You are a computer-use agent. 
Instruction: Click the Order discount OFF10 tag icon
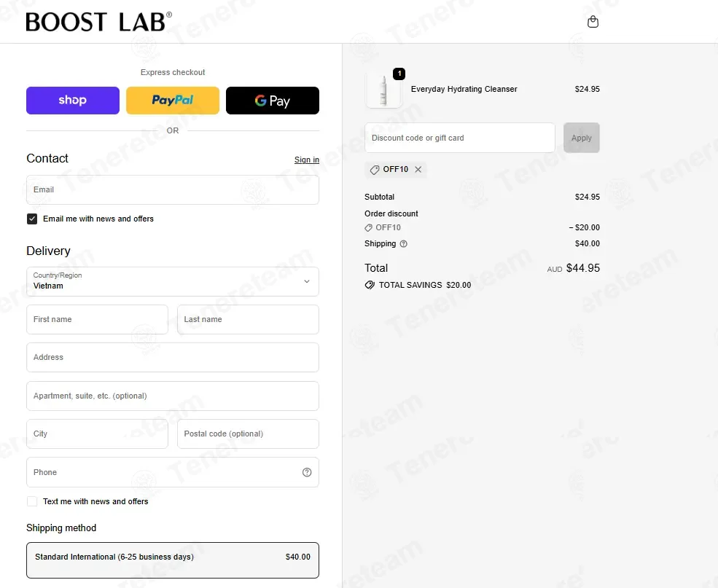click(x=368, y=228)
